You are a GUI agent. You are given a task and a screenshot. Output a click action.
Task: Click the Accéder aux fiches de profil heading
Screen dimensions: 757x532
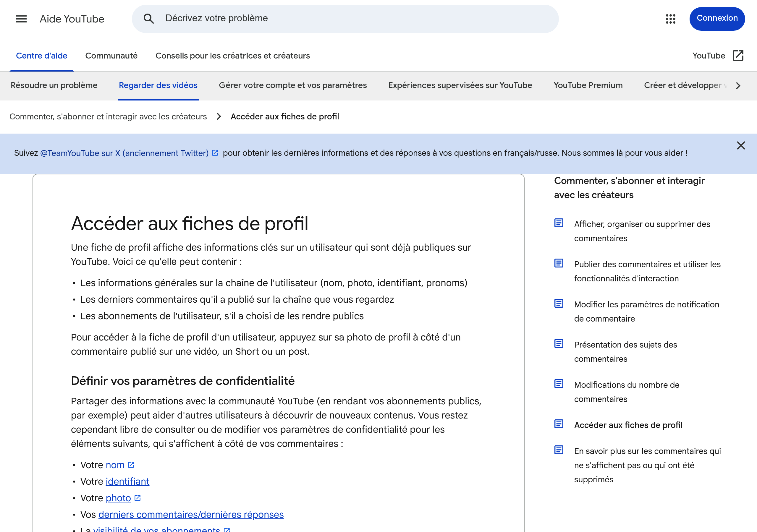[190, 223]
